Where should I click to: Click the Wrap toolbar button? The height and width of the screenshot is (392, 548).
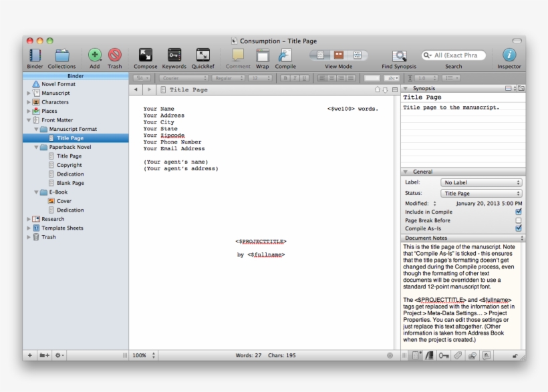[x=263, y=56]
